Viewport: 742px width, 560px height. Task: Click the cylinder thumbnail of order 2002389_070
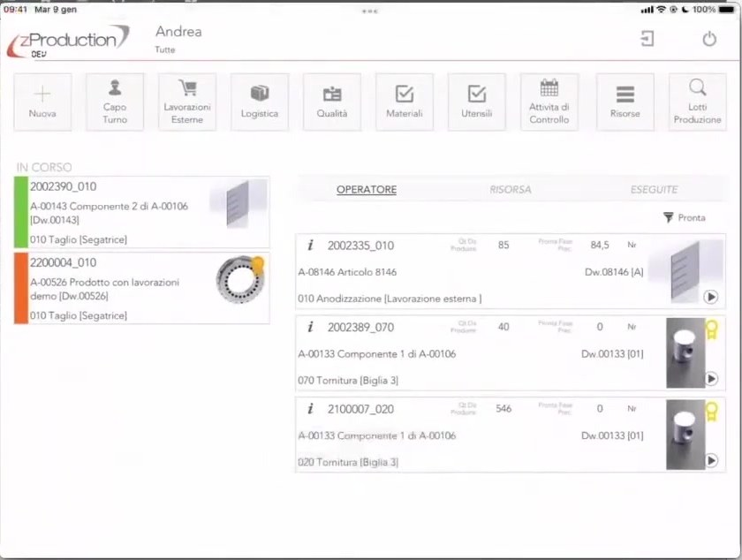685,353
